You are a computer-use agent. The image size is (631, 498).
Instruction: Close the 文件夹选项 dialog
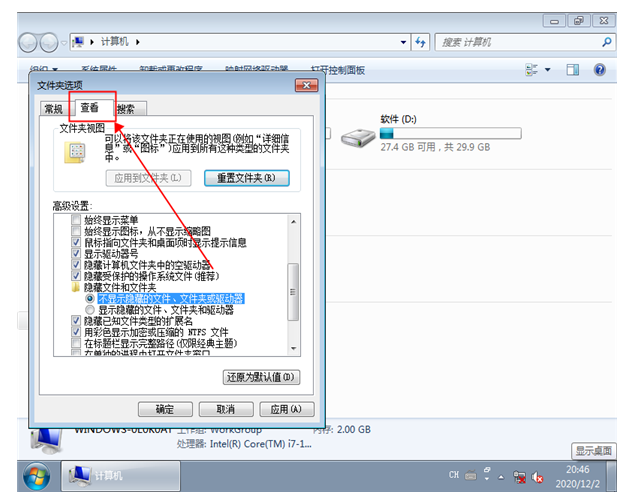tap(306, 85)
